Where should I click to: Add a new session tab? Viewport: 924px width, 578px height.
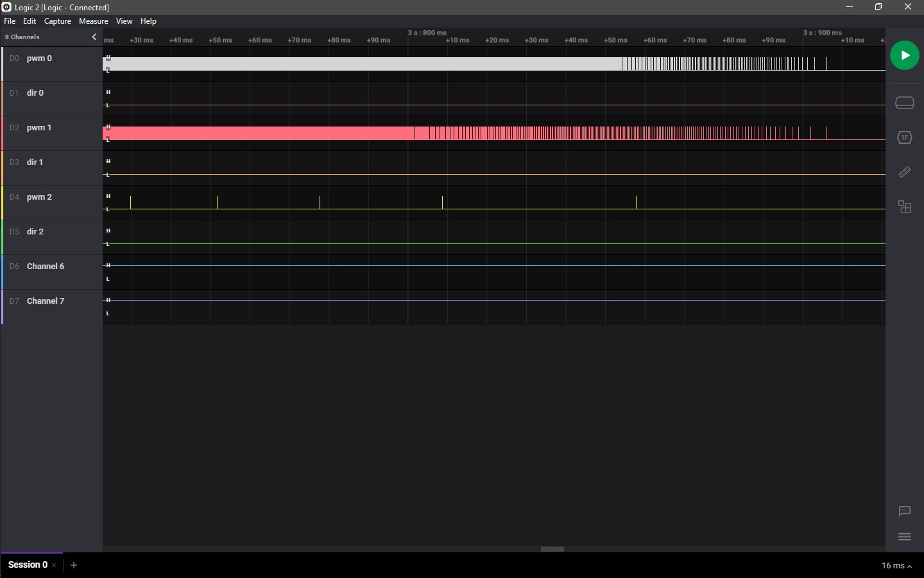pyautogui.click(x=74, y=565)
